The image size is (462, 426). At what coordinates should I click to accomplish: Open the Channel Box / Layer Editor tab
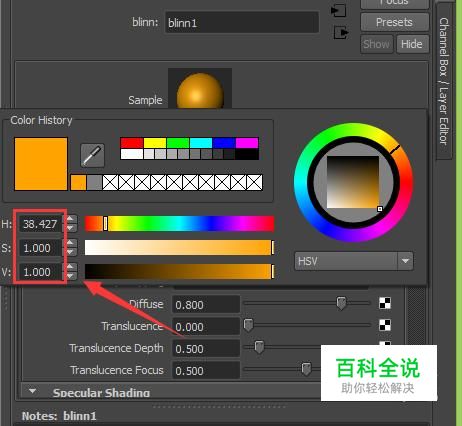[x=444, y=81]
